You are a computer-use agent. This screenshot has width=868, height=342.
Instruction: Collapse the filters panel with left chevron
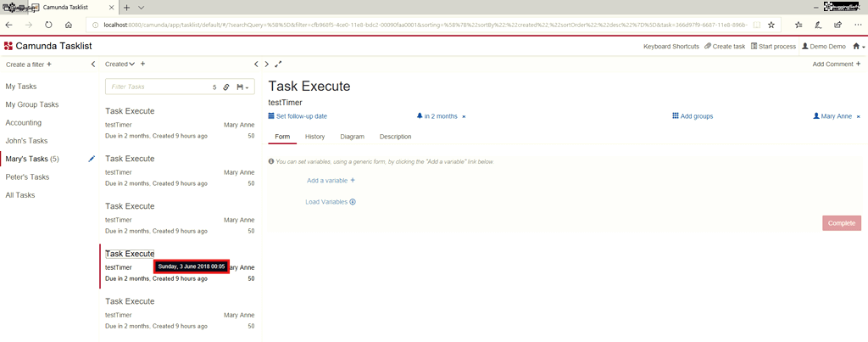(93, 64)
